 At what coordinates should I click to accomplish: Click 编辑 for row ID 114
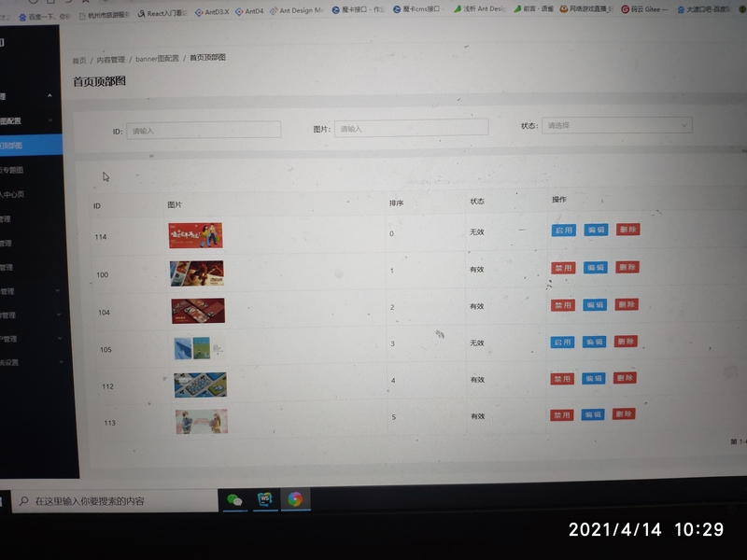(596, 230)
